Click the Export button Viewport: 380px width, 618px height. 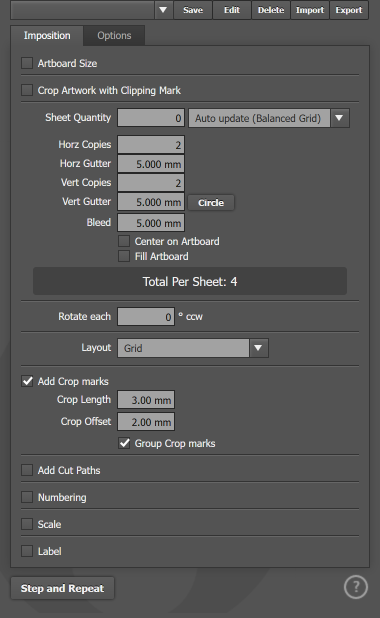[349, 10]
